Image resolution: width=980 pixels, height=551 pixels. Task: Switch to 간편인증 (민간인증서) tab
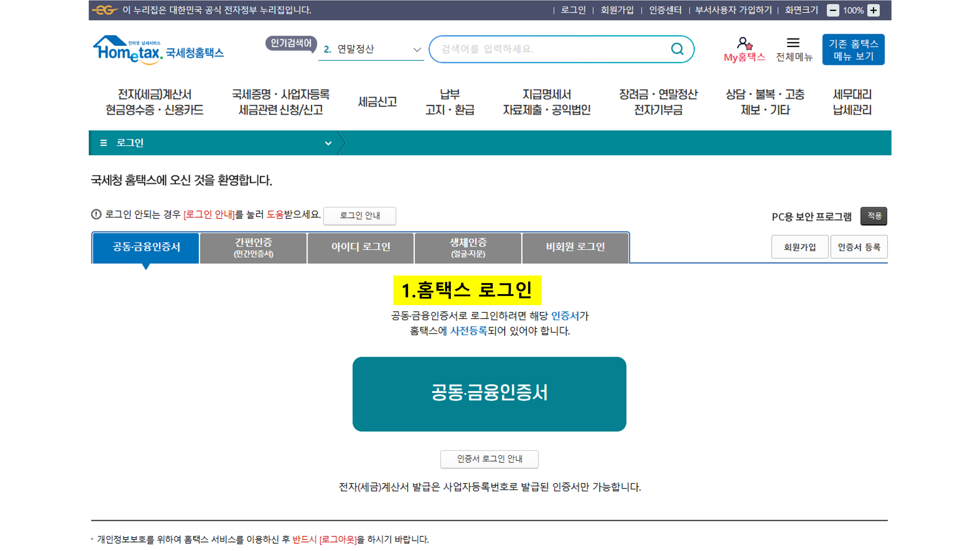click(253, 248)
